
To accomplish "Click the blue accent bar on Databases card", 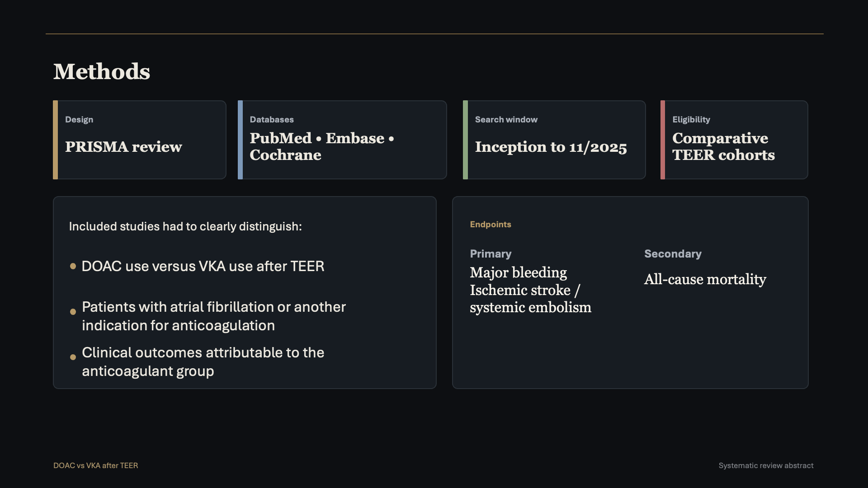I will click(240, 140).
